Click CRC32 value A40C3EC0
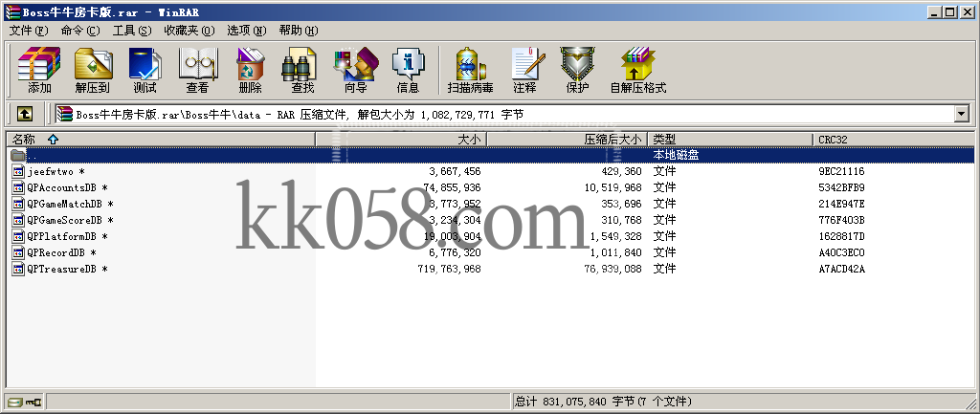Image resolution: width=980 pixels, height=414 pixels. [x=841, y=252]
